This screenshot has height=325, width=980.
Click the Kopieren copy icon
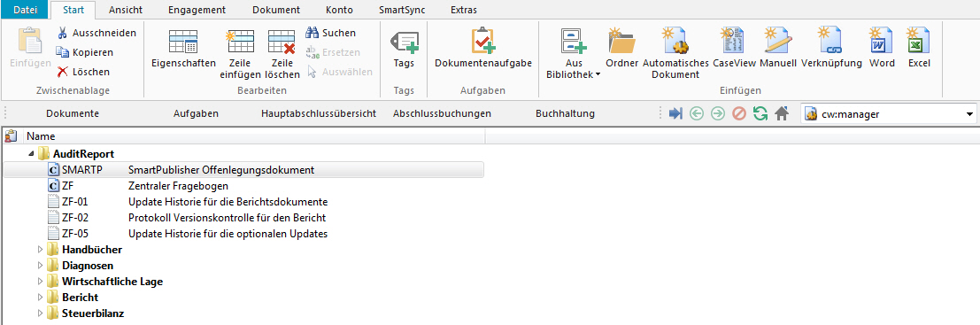coord(63,52)
